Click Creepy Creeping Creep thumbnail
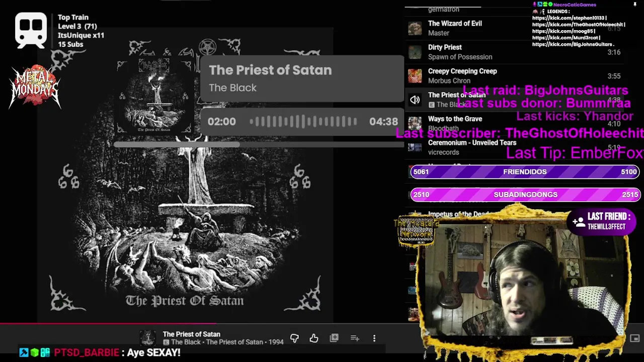The height and width of the screenshot is (362, 644). coord(415,76)
